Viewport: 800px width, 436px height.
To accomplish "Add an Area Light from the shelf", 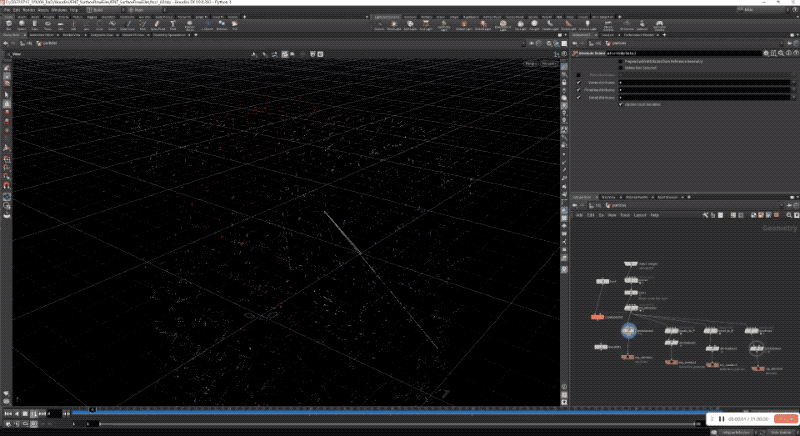I will [x=426, y=23].
